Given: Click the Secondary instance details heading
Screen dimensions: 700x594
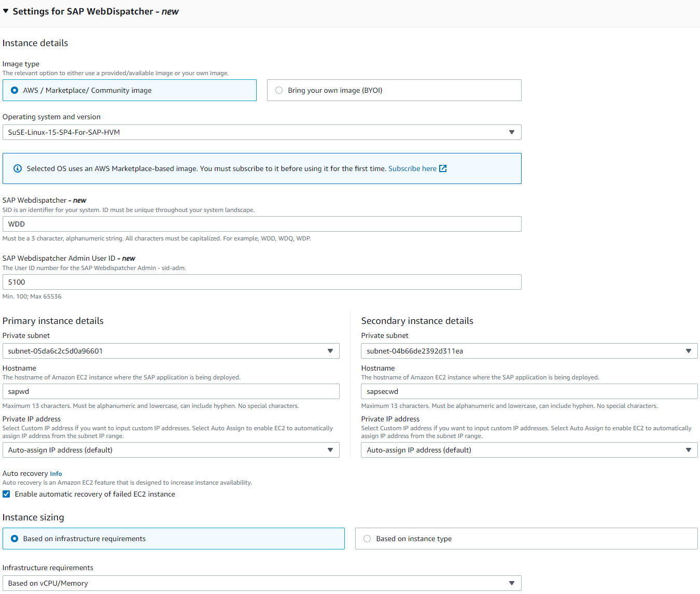Looking at the screenshot, I should (417, 321).
